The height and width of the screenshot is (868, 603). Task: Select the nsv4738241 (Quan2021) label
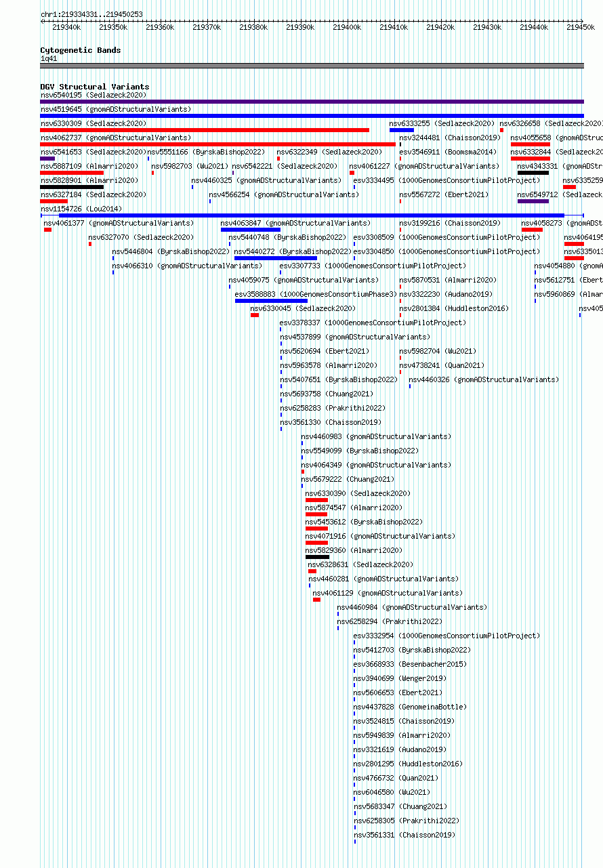[x=442, y=365]
